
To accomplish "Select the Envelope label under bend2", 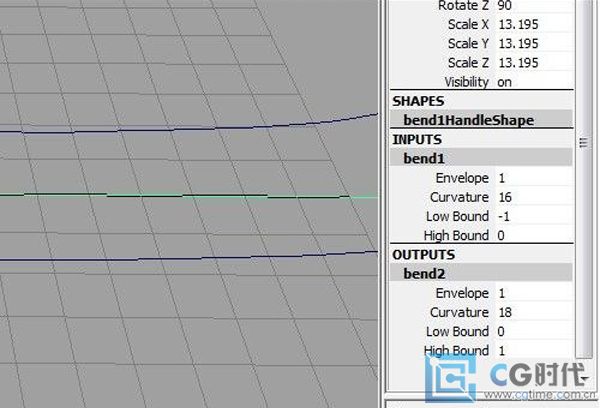I will coord(462,293).
